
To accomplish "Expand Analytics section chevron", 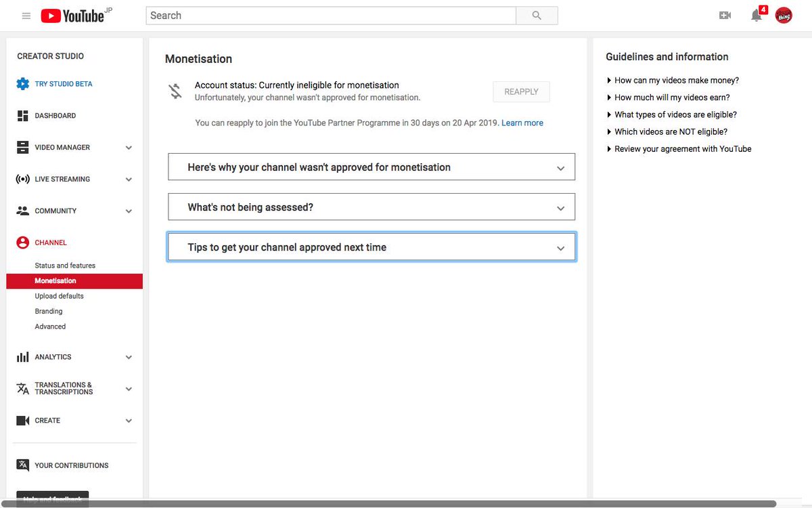I will 129,357.
